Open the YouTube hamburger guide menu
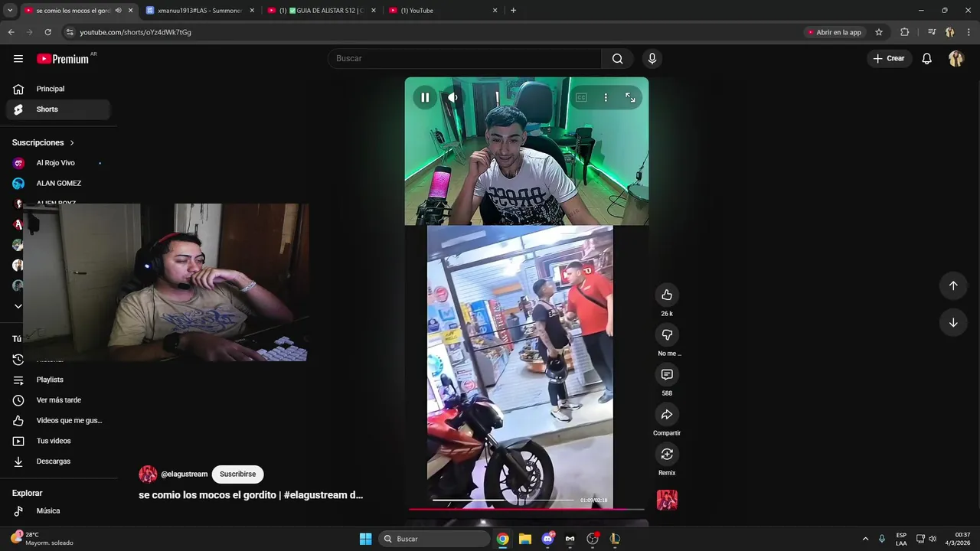This screenshot has height=551, width=980. pos(18,58)
